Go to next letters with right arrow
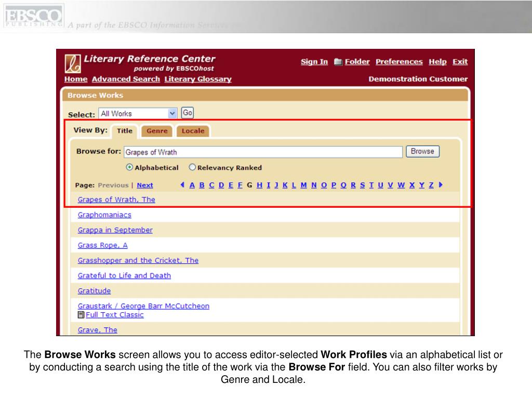Image resolution: width=532 pixels, height=399 pixels. pos(441,184)
